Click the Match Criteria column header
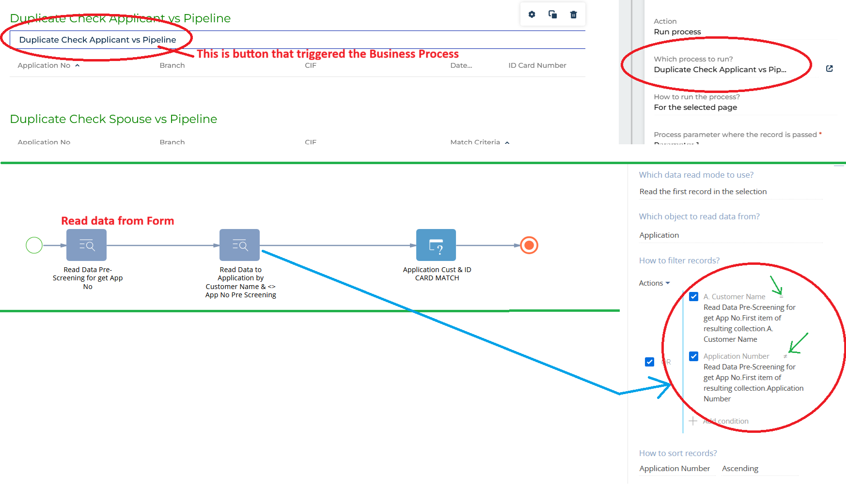This screenshot has height=504, width=846. [475, 142]
